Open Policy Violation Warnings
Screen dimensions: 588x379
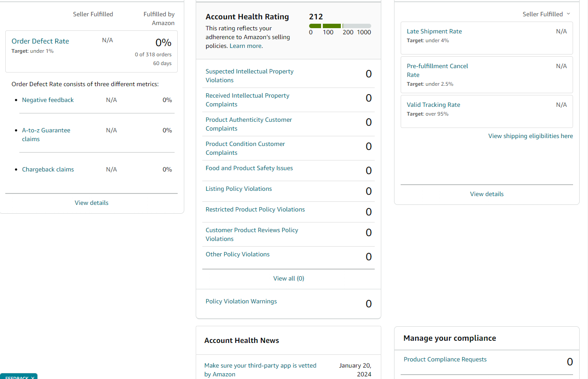[241, 301]
